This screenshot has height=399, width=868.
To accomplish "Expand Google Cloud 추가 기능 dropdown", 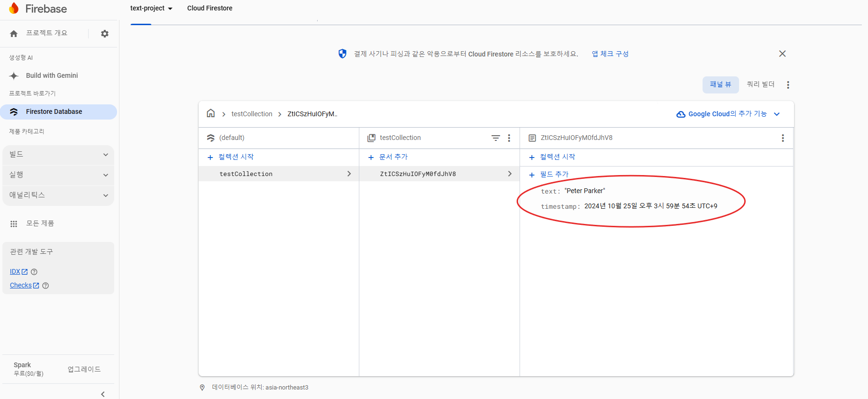I will pyautogui.click(x=777, y=114).
